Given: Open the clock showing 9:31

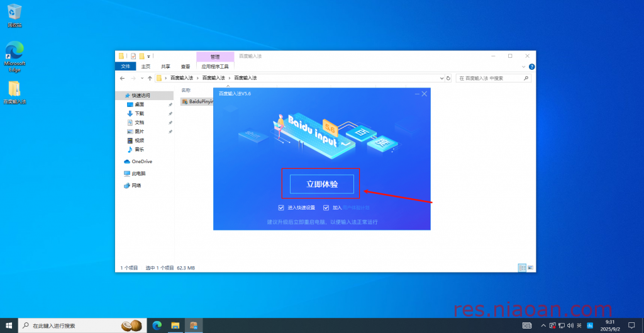Looking at the screenshot, I should [610, 325].
